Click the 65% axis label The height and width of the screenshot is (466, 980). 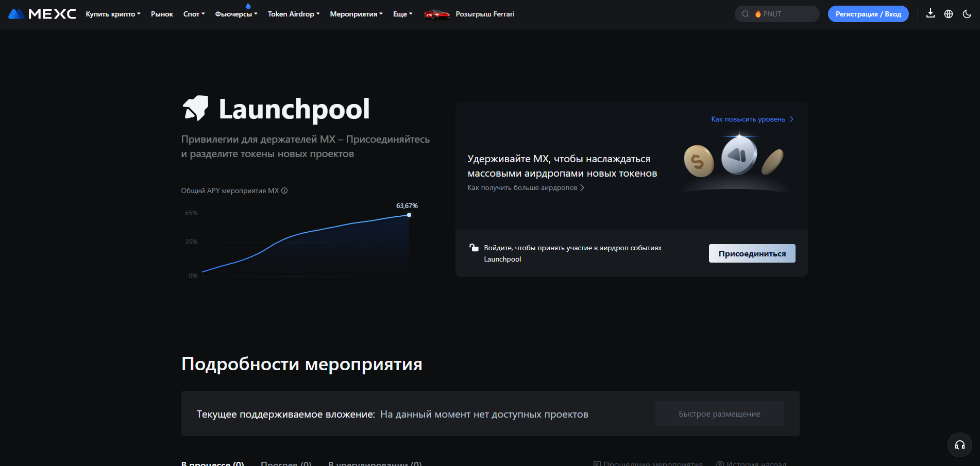pyautogui.click(x=191, y=213)
